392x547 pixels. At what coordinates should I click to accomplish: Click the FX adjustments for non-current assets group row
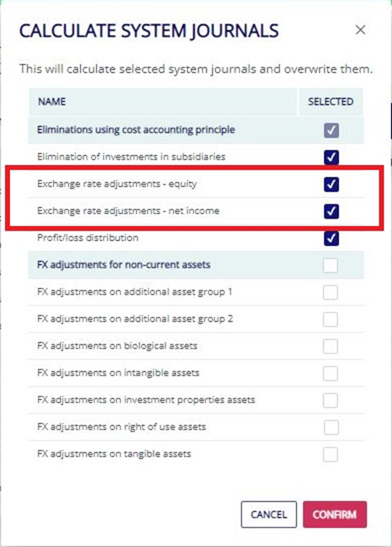[x=196, y=265]
